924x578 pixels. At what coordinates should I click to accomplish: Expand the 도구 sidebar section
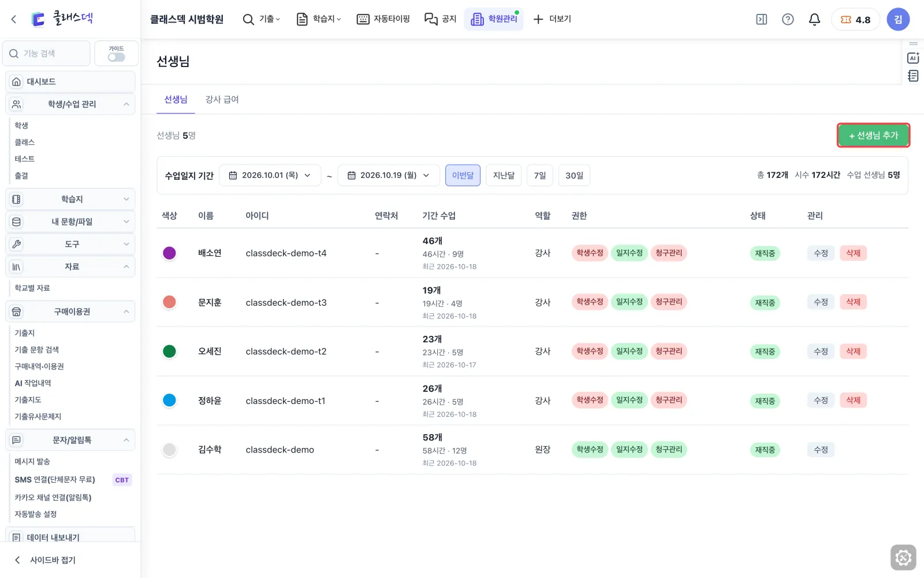70,244
